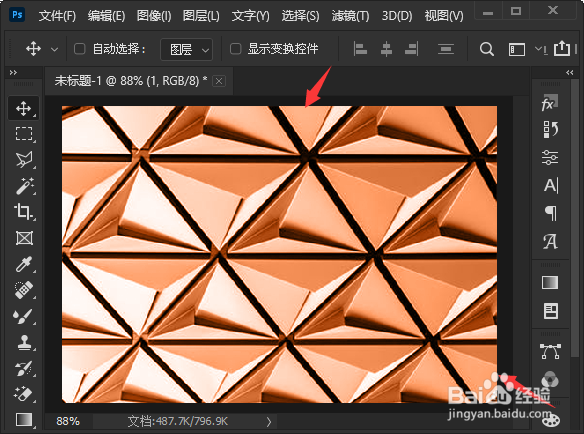Click the 88% zoom level field

tap(68, 421)
